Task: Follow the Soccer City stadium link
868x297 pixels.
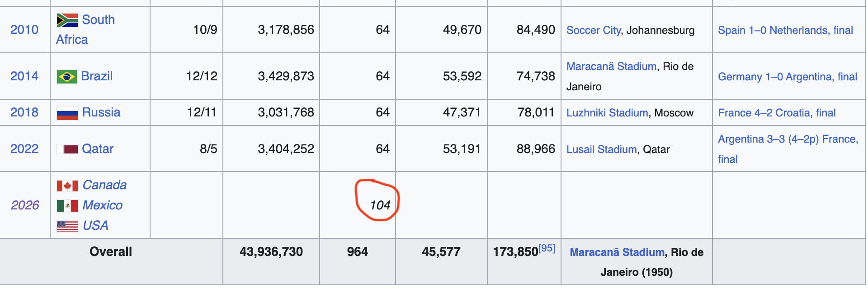Action: pyautogui.click(x=594, y=30)
